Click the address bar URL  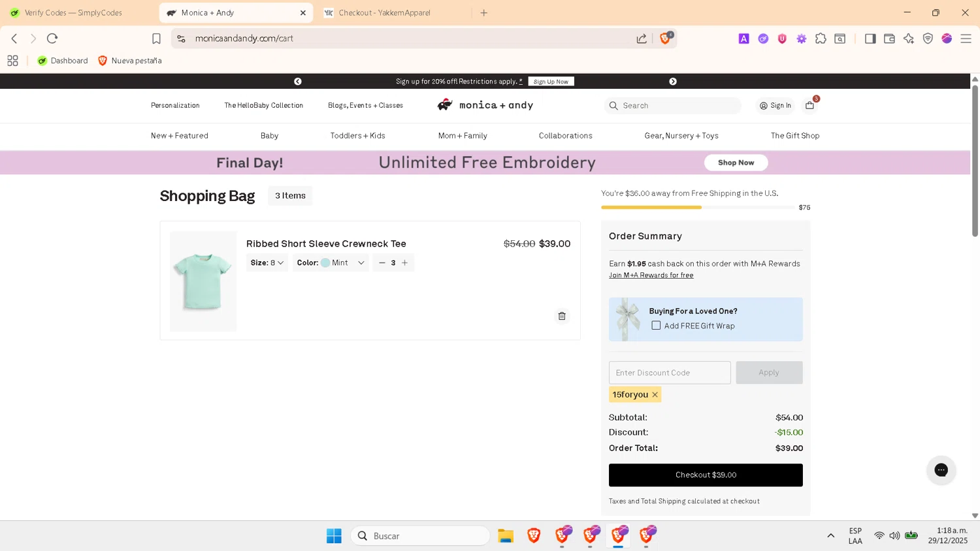(244, 39)
